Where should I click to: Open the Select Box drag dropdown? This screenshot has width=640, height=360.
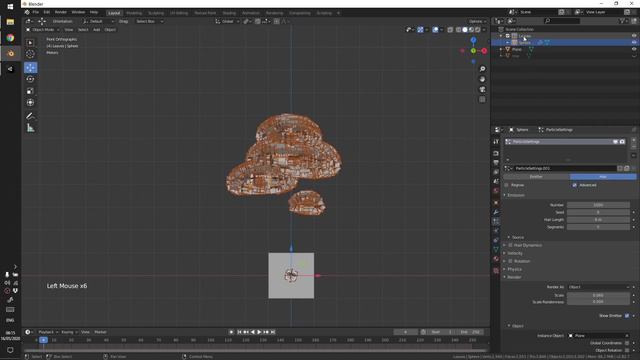pyautogui.click(x=149, y=21)
